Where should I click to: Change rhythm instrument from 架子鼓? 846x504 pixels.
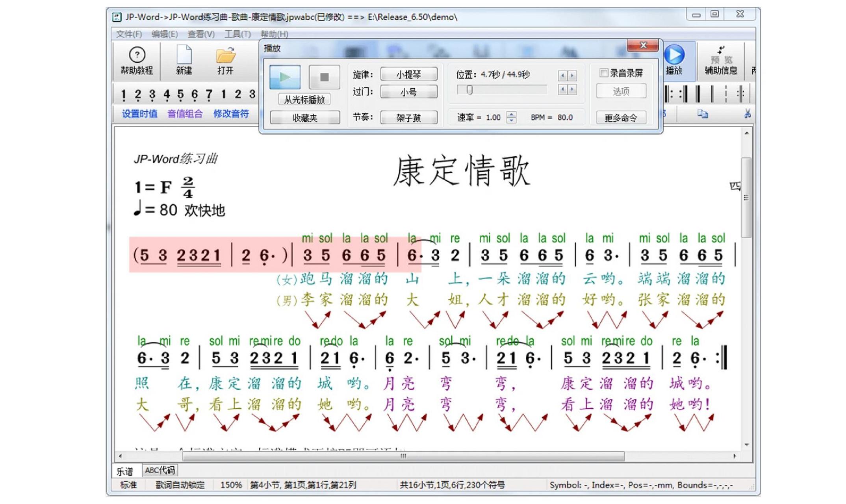pos(408,117)
